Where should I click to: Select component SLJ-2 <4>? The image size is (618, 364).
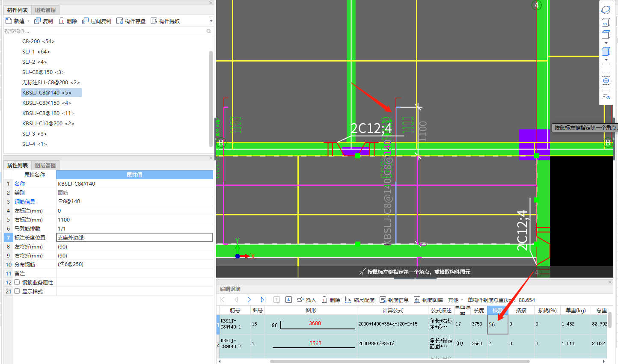(35, 62)
